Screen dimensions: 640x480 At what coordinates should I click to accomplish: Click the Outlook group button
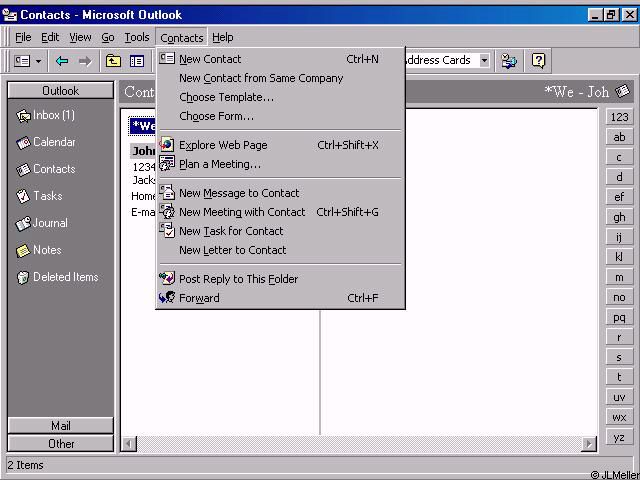tap(60, 90)
